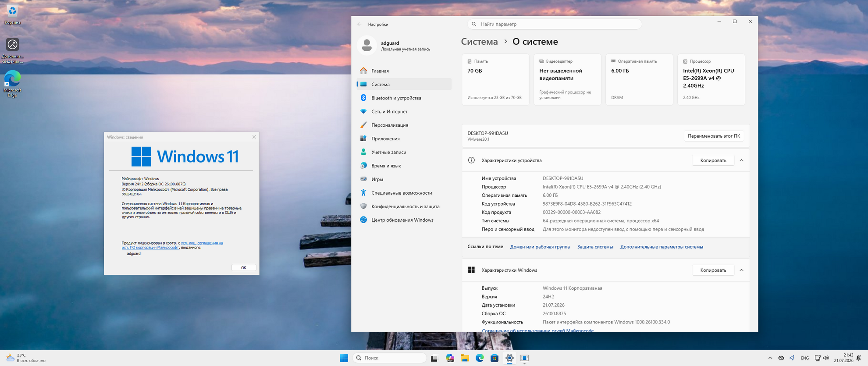
Task: Focus the Найти параметр search field
Action: tap(555, 24)
